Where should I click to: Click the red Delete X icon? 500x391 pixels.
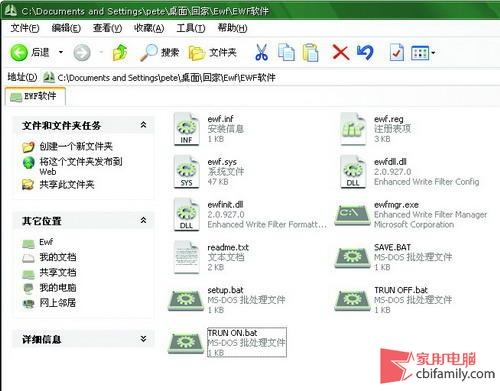(341, 53)
